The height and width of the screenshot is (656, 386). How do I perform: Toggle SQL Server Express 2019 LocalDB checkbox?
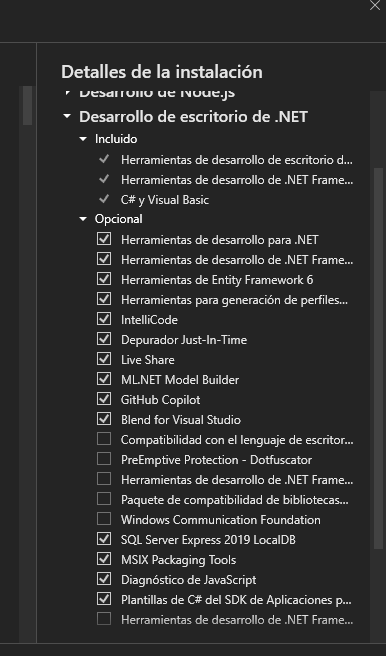104,539
